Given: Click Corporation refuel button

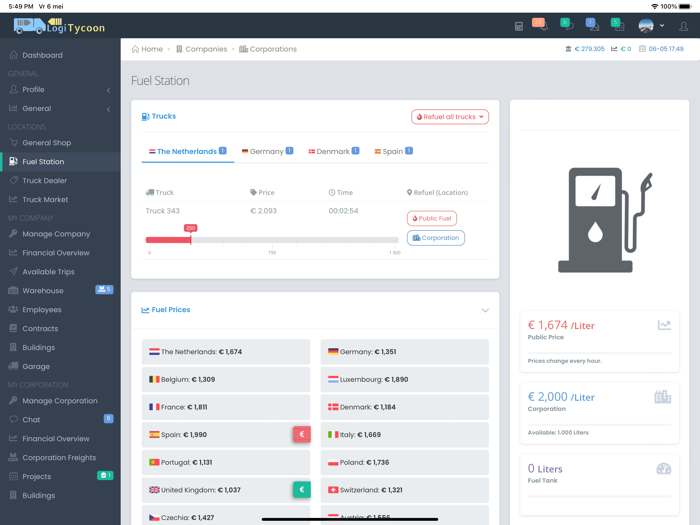Looking at the screenshot, I should pyautogui.click(x=436, y=238).
